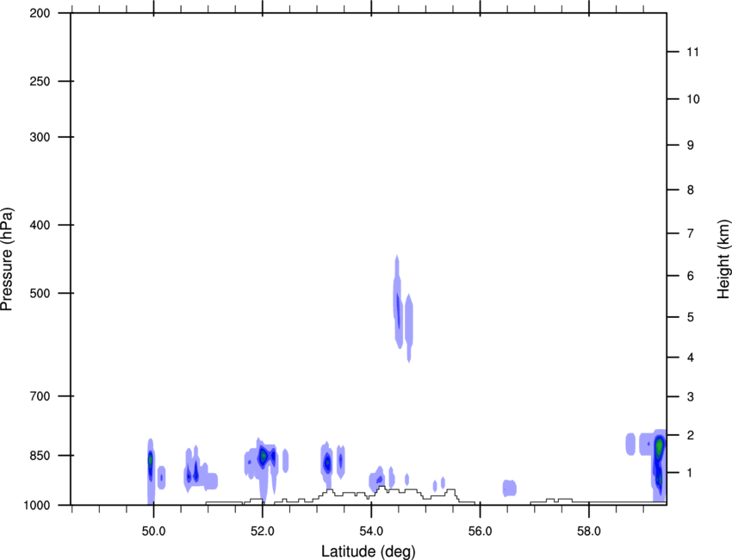Screen dimensions: 732x560
Task: Pick the 6 km height label
Action: click(690, 276)
